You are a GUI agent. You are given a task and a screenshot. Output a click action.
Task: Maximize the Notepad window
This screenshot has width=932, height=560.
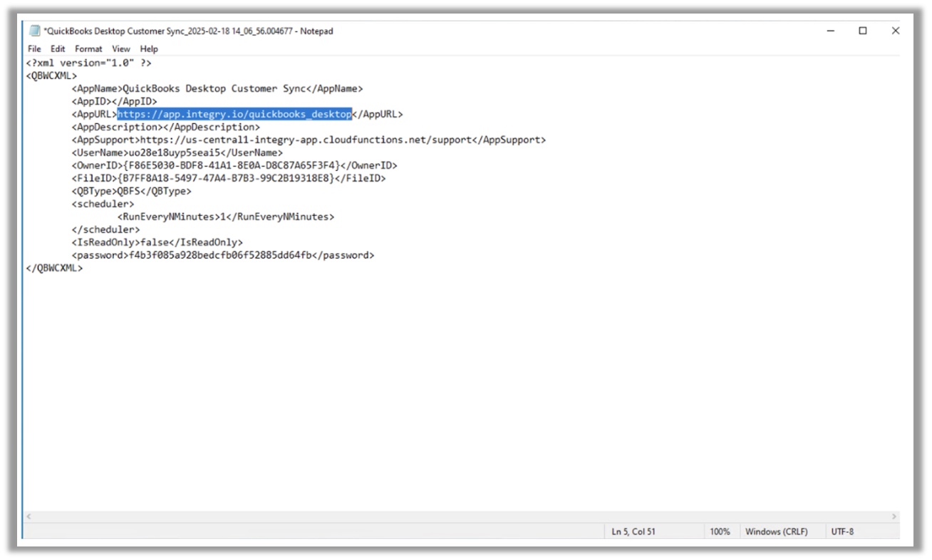863,31
